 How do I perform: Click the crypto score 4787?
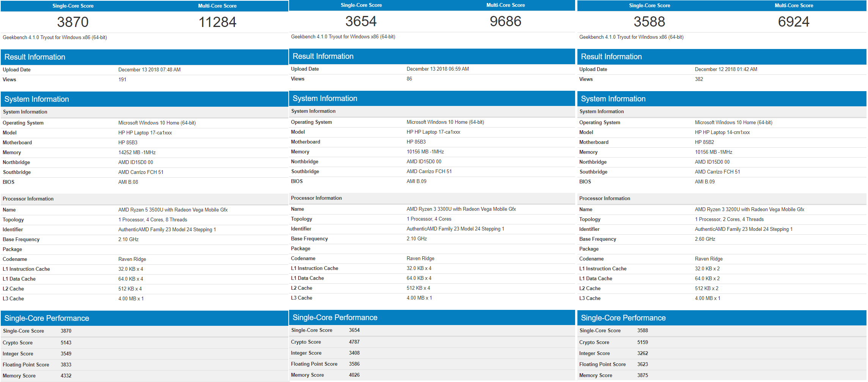(x=354, y=342)
